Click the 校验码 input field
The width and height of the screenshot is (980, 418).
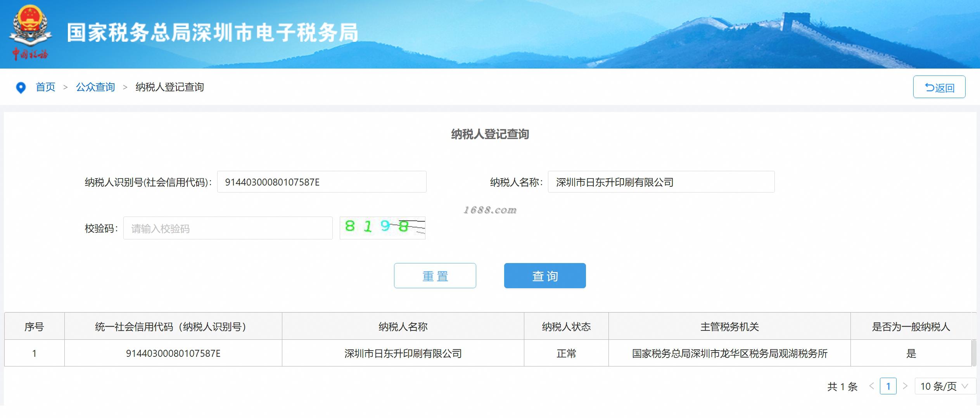click(x=228, y=228)
